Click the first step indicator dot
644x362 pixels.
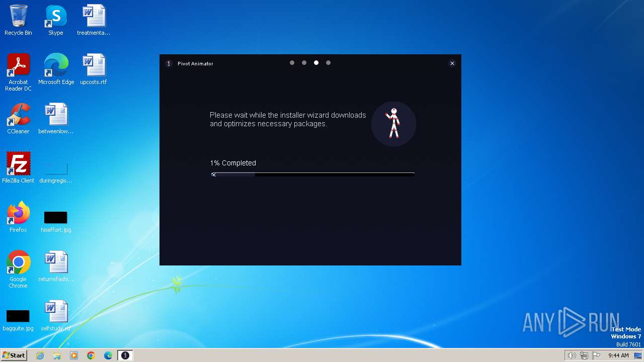pyautogui.click(x=292, y=63)
